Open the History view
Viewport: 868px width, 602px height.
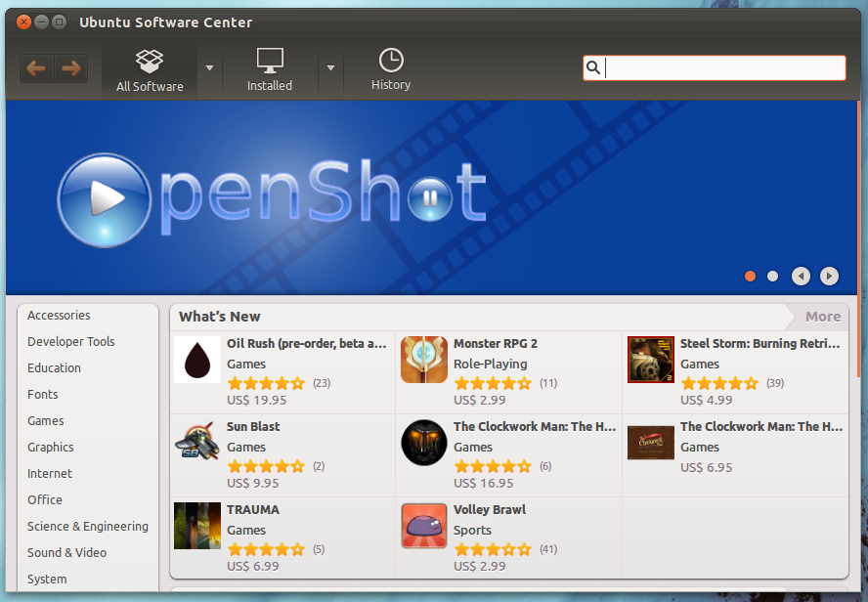pos(391,70)
